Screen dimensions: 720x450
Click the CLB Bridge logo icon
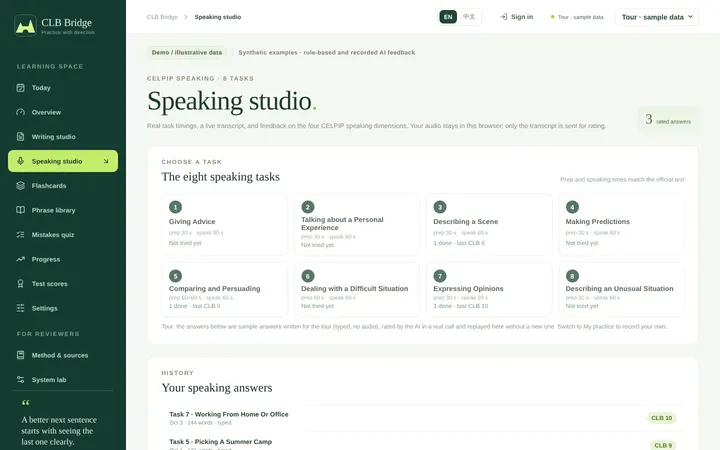pos(25,25)
